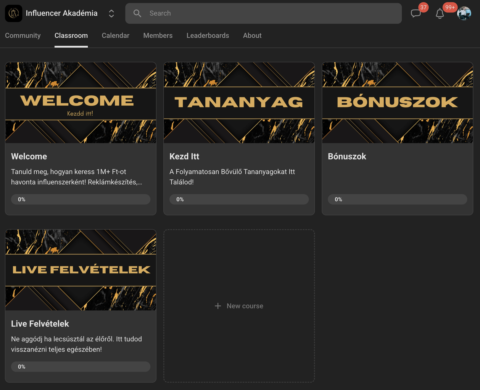Screen dimensions: 480x390
Task: Open the group switcher chevron arrows
Action: click(x=111, y=13)
